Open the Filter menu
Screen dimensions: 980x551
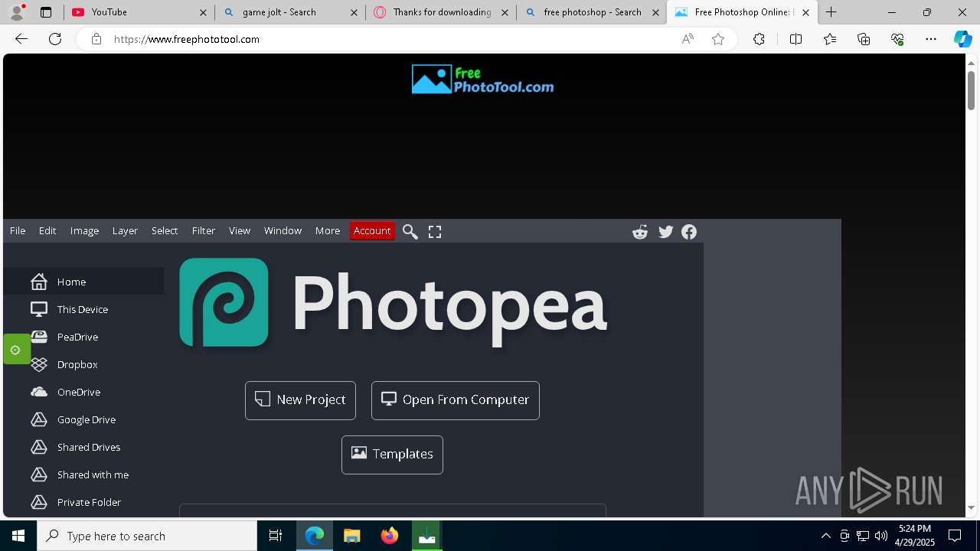204,230
